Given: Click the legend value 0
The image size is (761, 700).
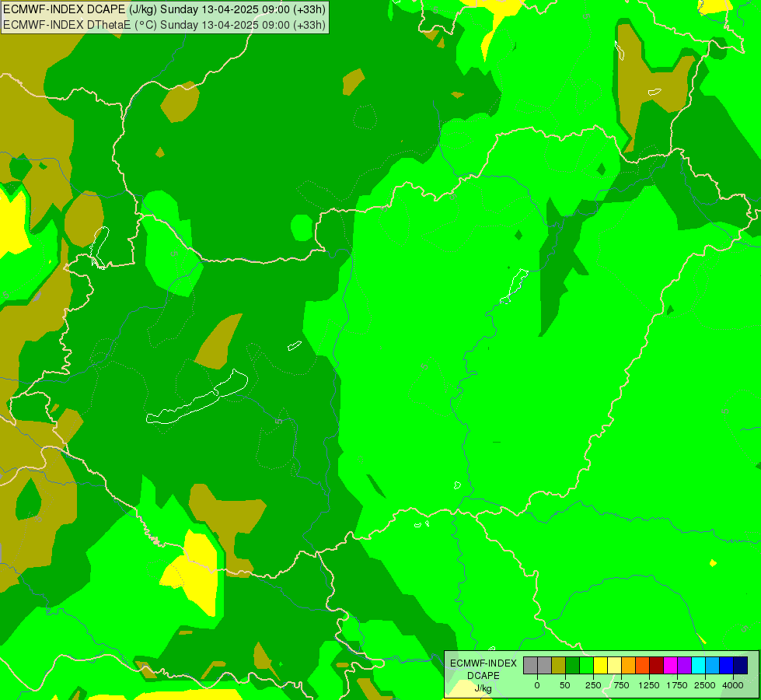Looking at the screenshot, I should coord(537,685).
